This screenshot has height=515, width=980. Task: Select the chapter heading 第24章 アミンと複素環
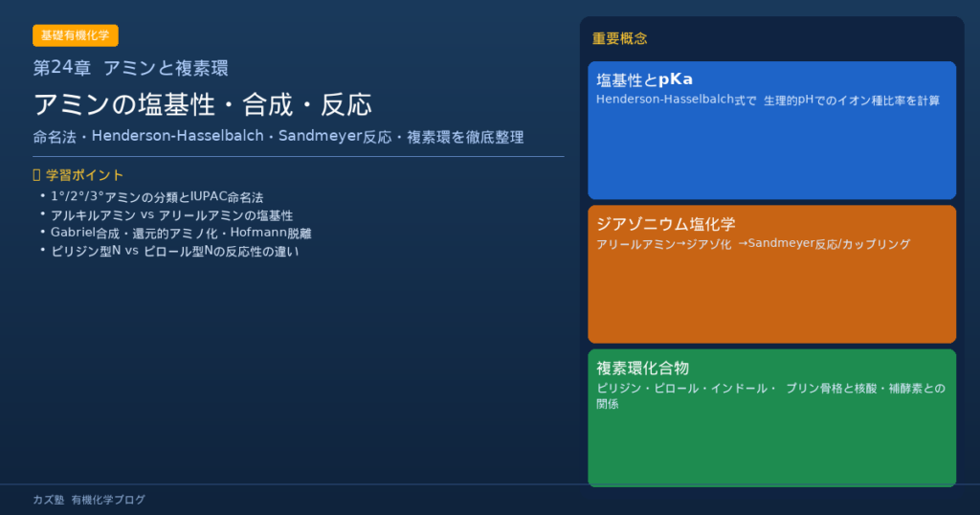click(x=130, y=68)
